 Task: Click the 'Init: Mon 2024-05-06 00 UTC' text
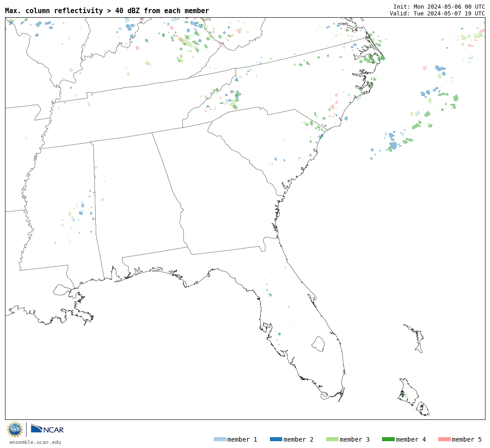click(x=439, y=6)
